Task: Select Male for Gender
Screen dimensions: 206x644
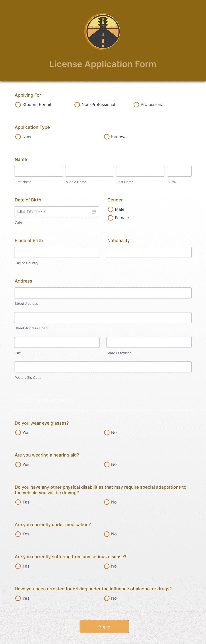Action: (111, 209)
